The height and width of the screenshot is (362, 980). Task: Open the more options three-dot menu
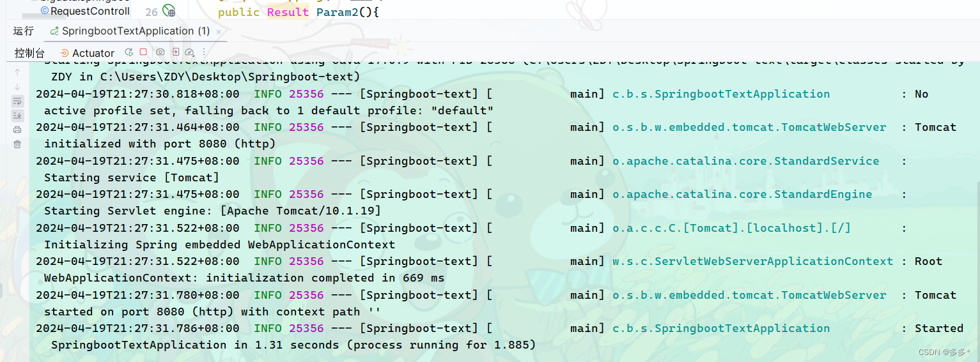click(x=204, y=52)
